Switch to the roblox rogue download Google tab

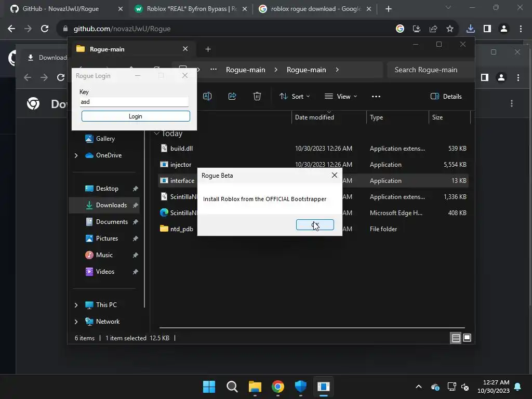click(x=315, y=9)
